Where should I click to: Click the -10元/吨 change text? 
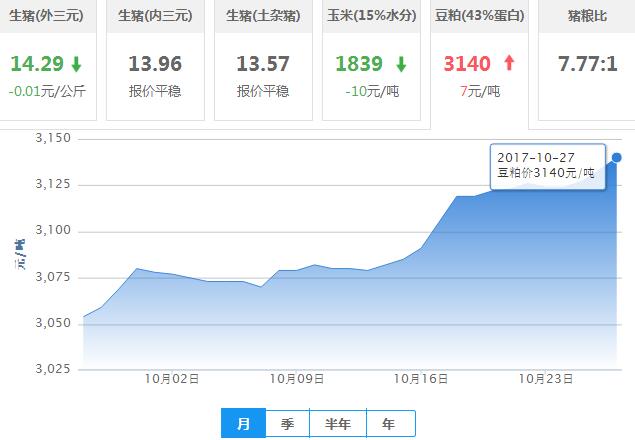pyautogui.click(x=372, y=91)
